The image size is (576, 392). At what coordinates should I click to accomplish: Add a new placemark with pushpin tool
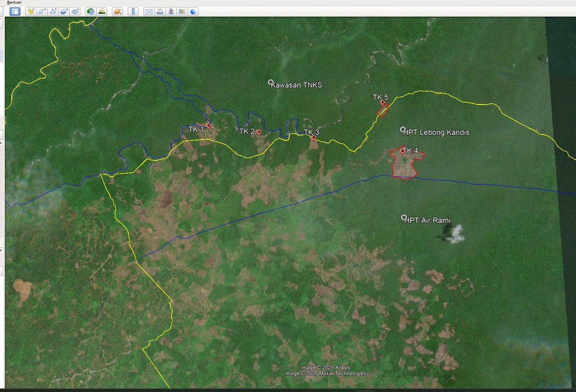click(x=31, y=12)
